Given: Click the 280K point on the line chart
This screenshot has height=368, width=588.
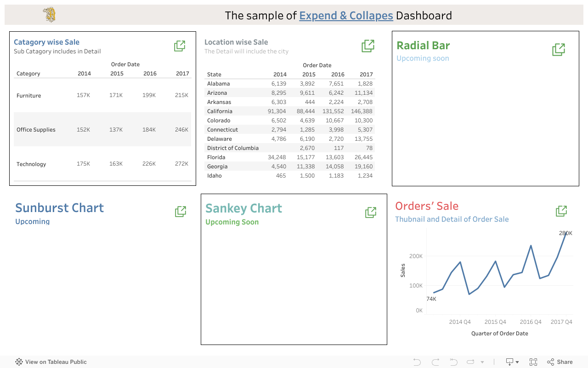Looking at the screenshot, I should pyautogui.click(x=565, y=235).
